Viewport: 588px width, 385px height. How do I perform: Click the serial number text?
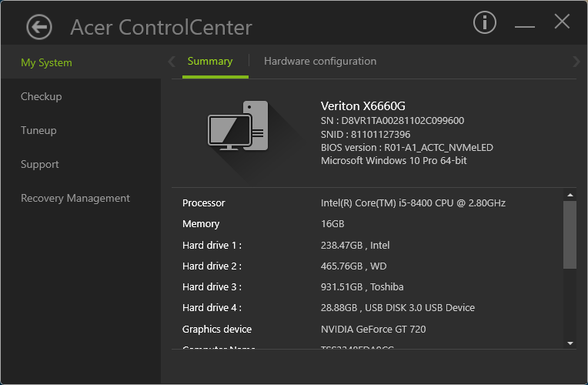click(393, 121)
